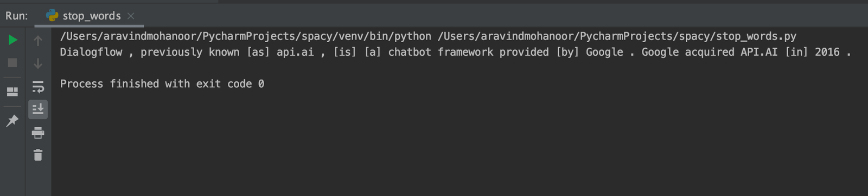Stop the running process with the square icon

(12, 63)
